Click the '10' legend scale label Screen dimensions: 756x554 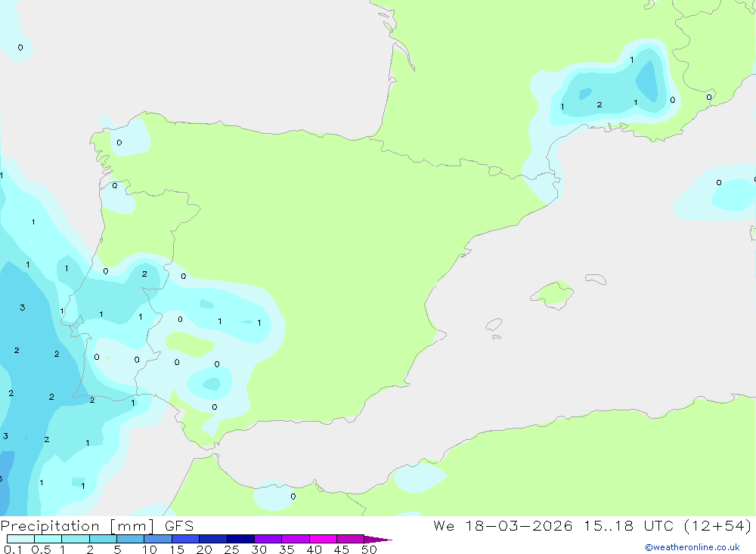tap(150, 549)
